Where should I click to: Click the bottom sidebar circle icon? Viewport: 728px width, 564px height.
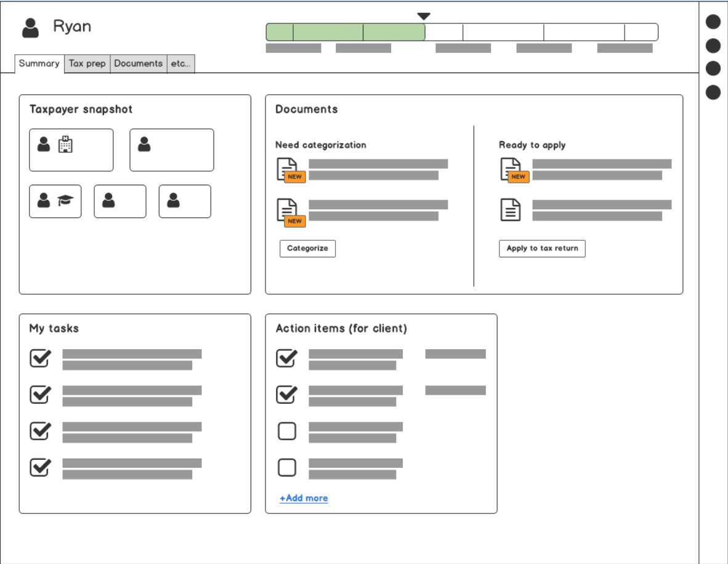tap(713, 92)
